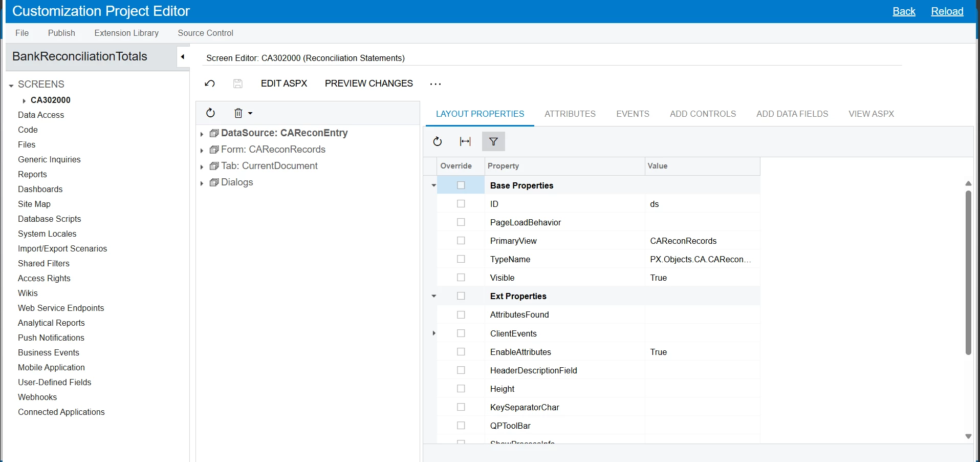Open the File menu
980x462 pixels.
(22, 33)
